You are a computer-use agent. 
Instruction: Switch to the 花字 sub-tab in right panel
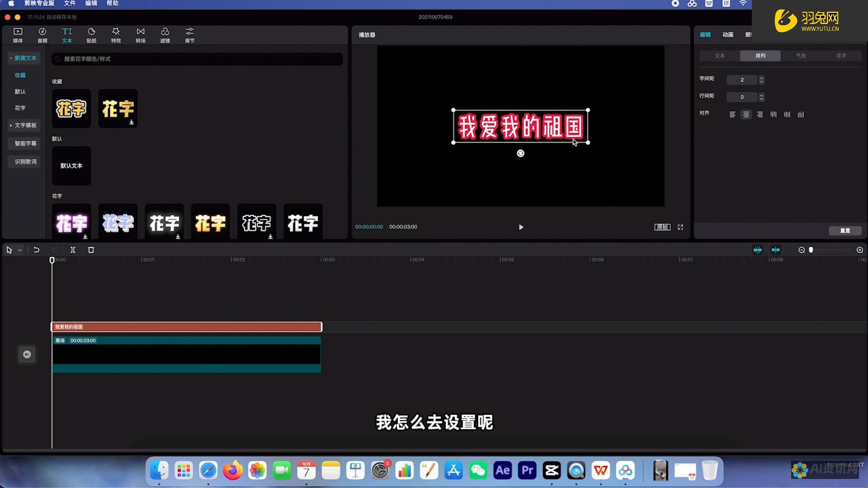[x=841, y=56]
